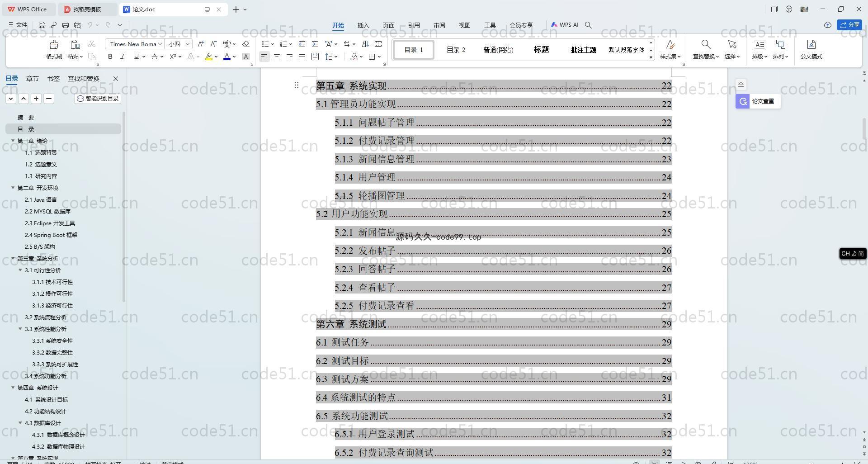Select 2.4 Spring Boot 框架 in outline

51,235
